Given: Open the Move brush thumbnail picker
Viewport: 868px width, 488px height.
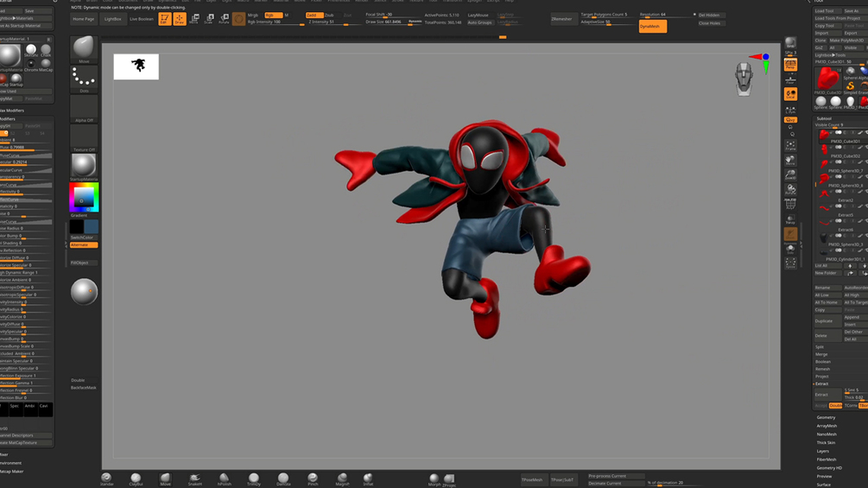Looking at the screenshot, I should tap(84, 49).
